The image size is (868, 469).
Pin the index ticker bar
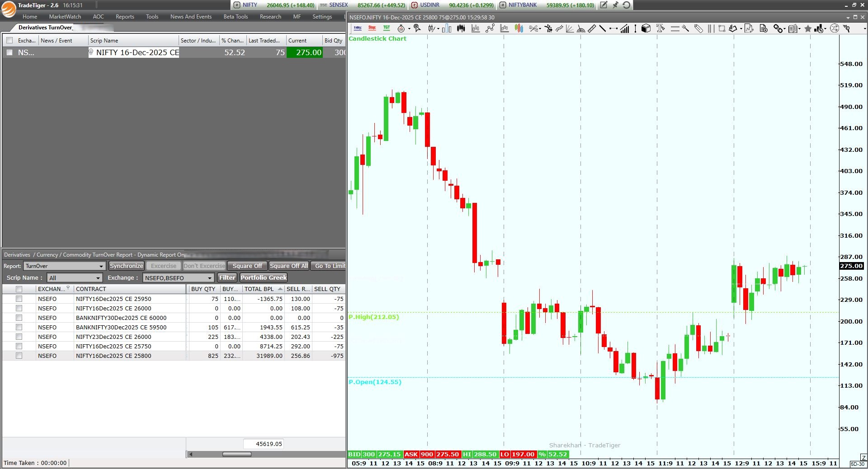pos(615,5)
